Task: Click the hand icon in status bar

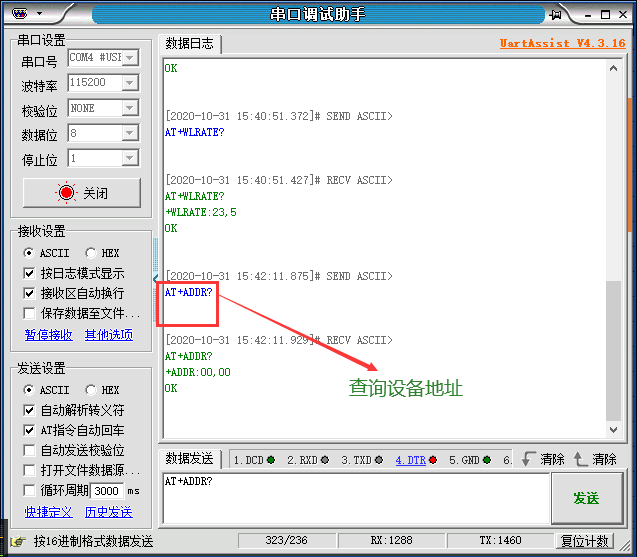Action: [18, 542]
